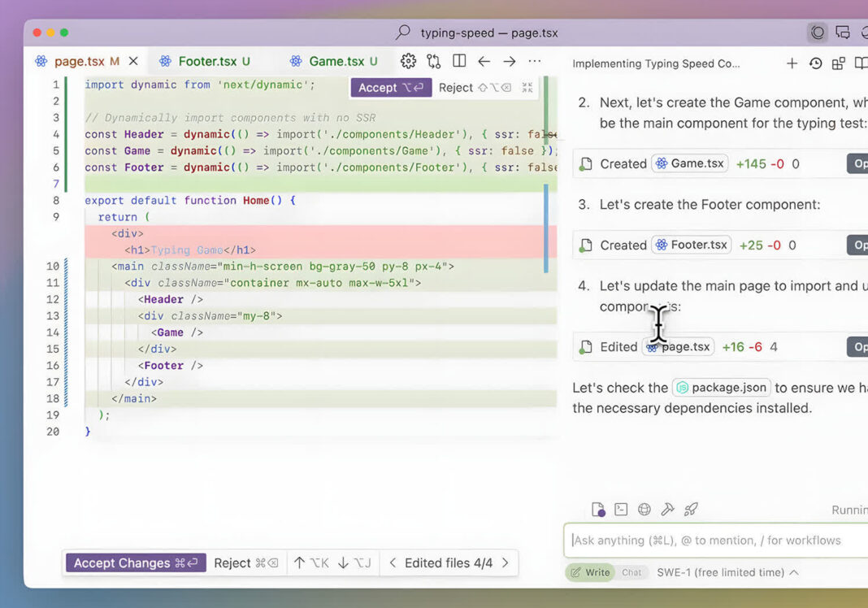The width and height of the screenshot is (868, 608).
Task: Click the terminal icon above chat input
Action: coord(621,510)
